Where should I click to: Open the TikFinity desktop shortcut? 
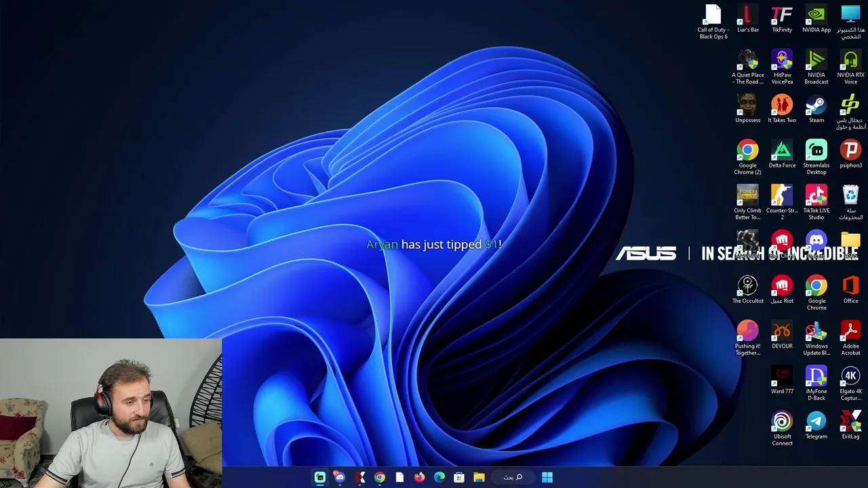point(782,19)
